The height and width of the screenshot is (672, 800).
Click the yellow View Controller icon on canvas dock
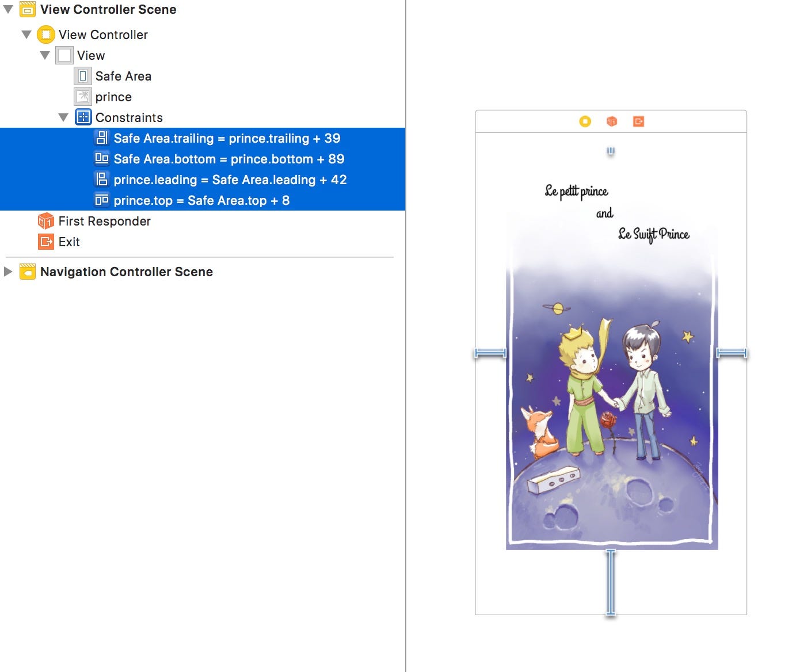(585, 121)
